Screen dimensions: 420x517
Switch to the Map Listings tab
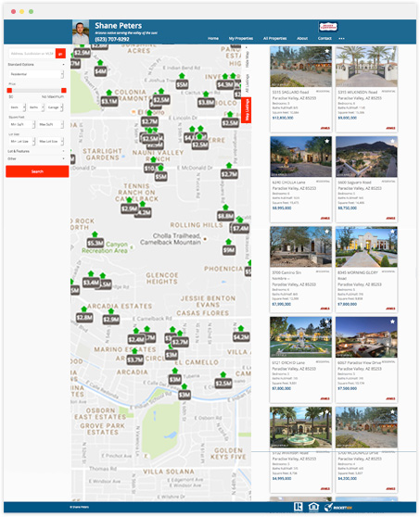point(247,110)
